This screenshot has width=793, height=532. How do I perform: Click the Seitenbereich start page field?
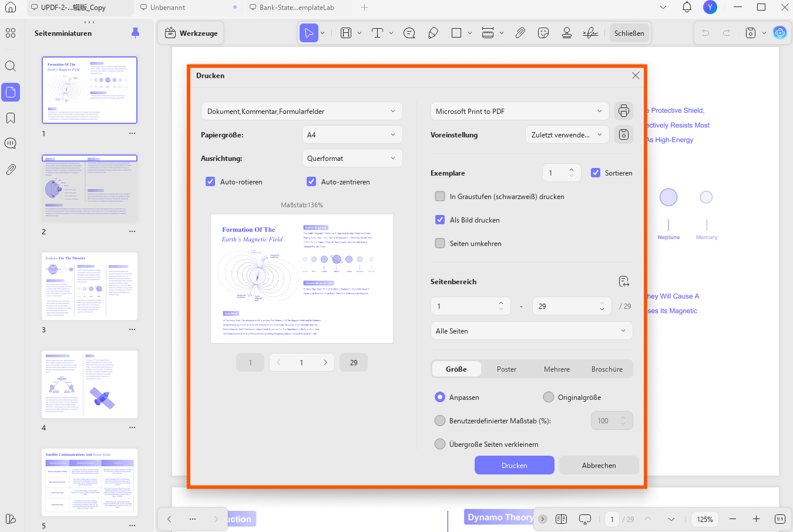pyautogui.click(x=469, y=306)
